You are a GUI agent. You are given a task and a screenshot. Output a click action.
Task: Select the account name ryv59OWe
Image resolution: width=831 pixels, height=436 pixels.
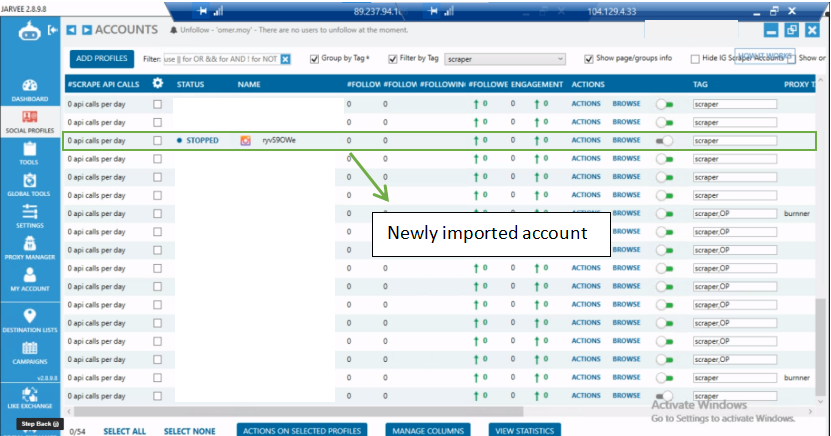click(279, 140)
